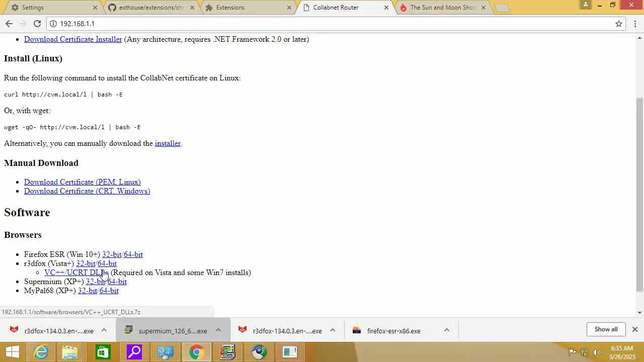Download MyPal68 64-bit
The image size is (644, 362).
tap(109, 291)
